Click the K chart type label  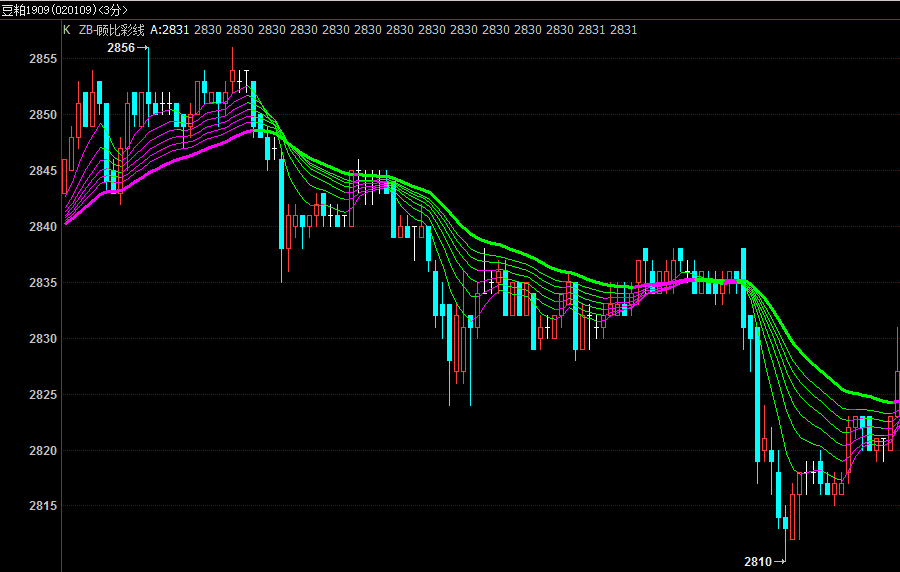67,30
